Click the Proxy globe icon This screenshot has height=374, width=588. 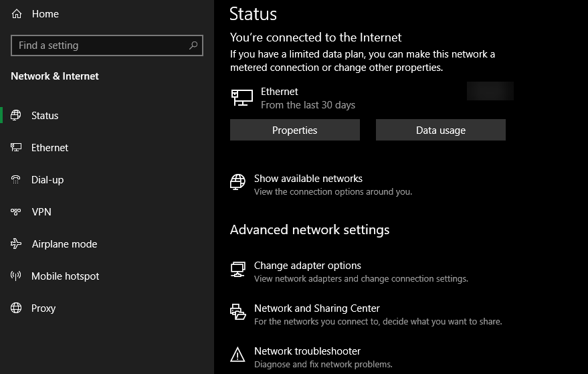tap(17, 308)
